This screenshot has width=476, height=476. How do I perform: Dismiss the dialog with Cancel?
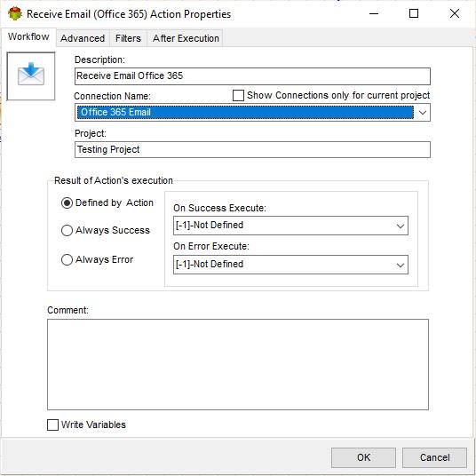click(434, 457)
